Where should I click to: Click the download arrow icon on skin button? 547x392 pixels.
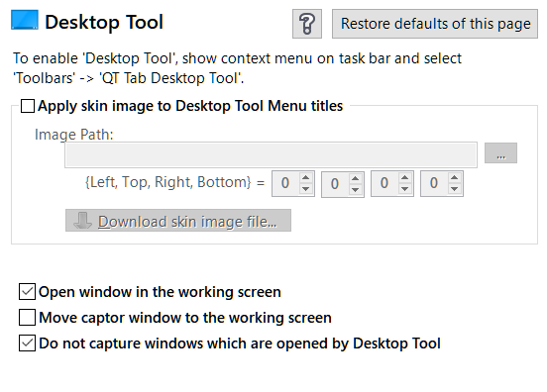[x=82, y=221]
